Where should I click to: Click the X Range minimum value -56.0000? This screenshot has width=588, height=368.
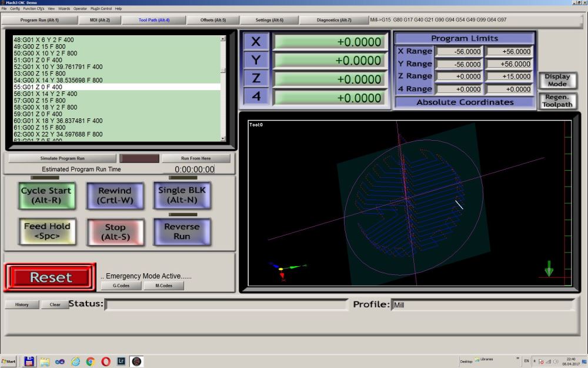point(459,51)
